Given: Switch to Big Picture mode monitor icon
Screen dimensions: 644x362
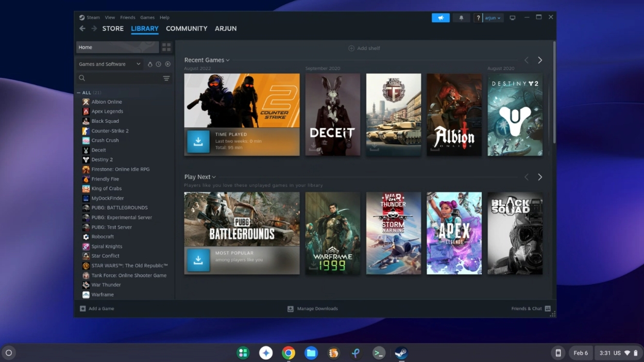Looking at the screenshot, I should (513, 18).
